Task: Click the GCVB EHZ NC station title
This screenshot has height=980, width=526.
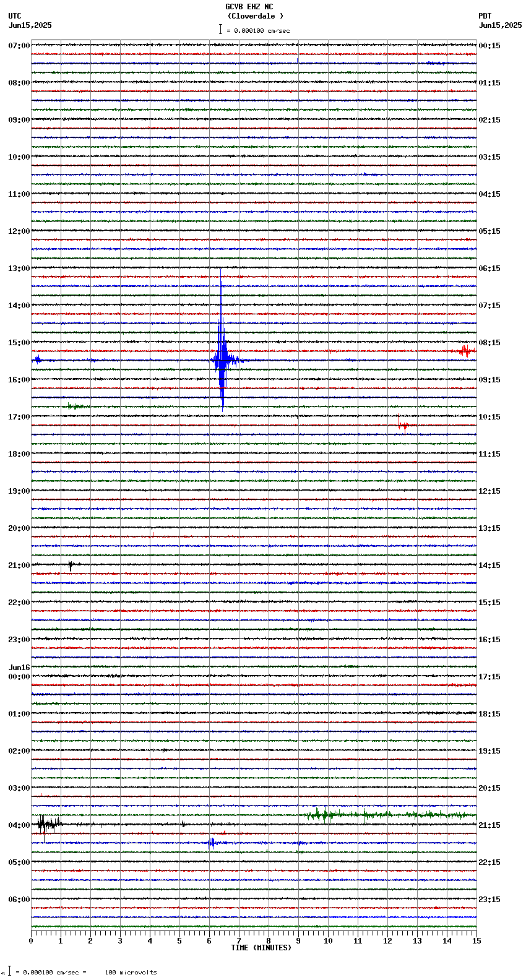Action: click(249, 7)
